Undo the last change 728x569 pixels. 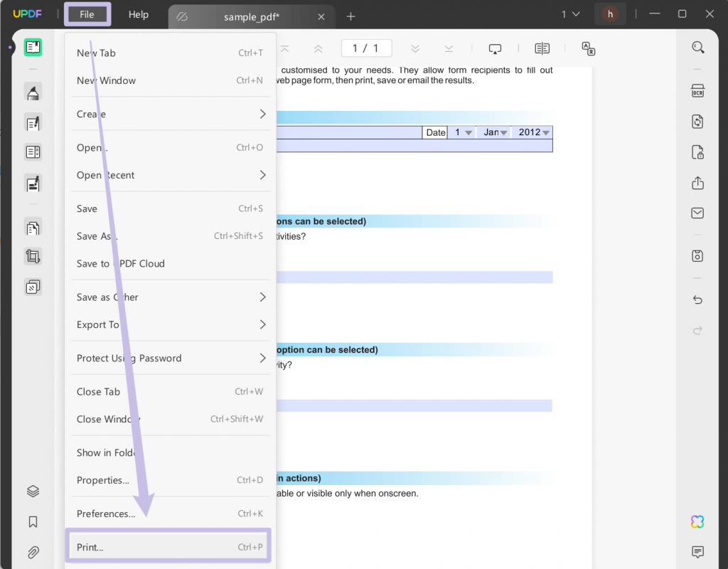pyautogui.click(x=697, y=299)
